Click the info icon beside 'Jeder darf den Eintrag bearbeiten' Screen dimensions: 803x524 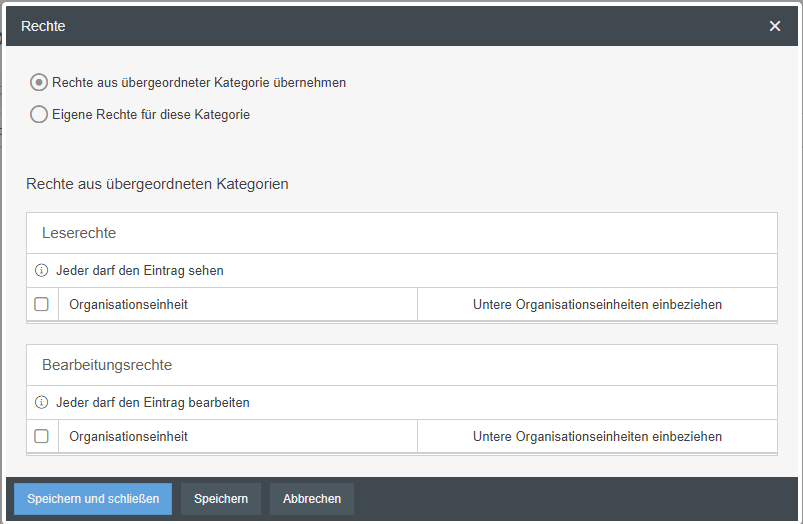pyautogui.click(x=42, y=402)
